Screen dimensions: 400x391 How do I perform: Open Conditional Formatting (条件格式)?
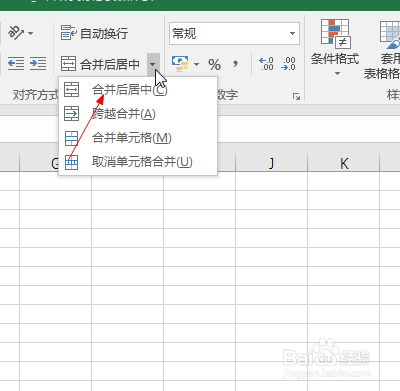click(335, 47)
